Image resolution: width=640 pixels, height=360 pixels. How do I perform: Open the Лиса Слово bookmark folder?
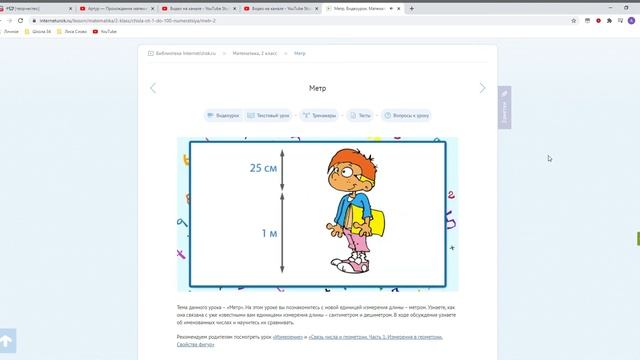72,31
